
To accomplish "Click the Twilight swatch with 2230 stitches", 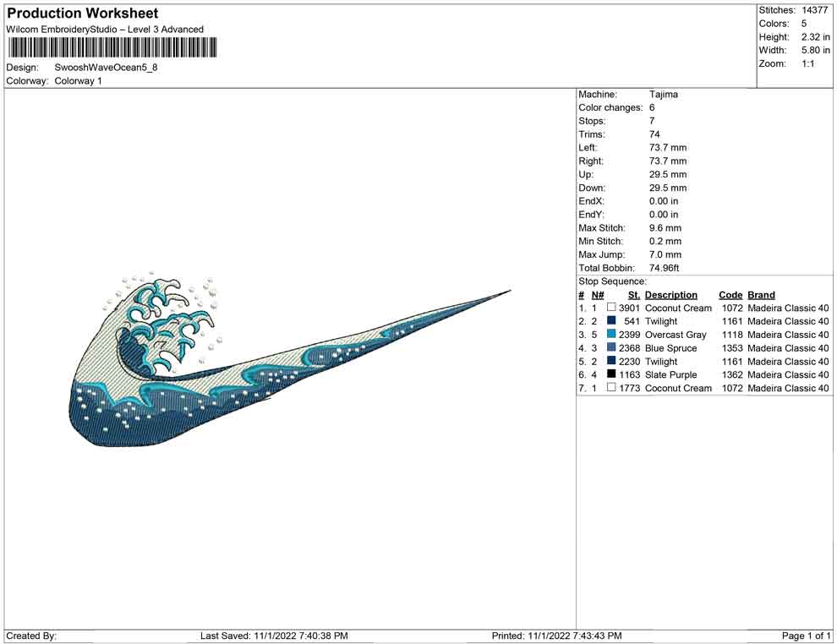I will 611,361.
